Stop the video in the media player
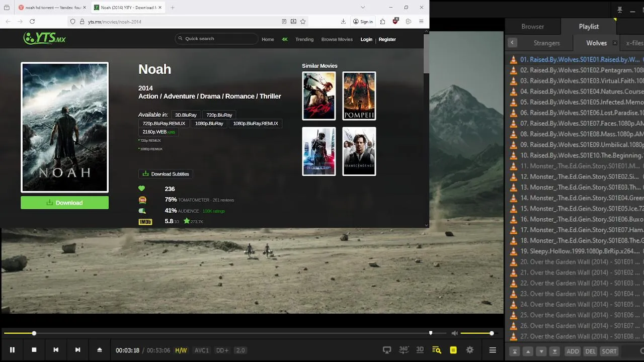 tap(34, 350)
